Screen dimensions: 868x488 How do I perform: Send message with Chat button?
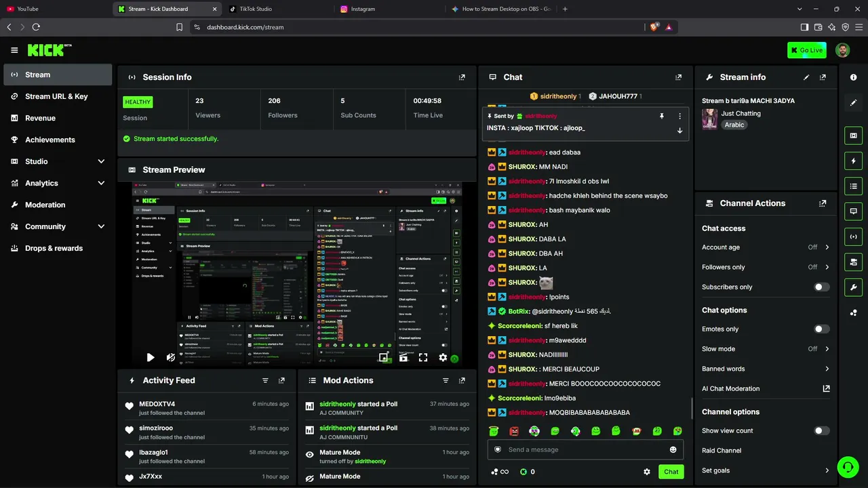pos(671,472)
